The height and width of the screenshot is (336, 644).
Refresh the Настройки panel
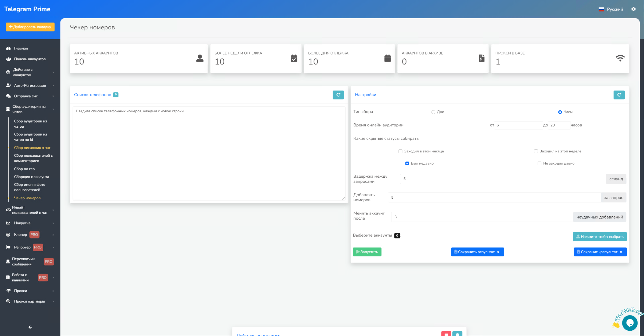[619, 95]
